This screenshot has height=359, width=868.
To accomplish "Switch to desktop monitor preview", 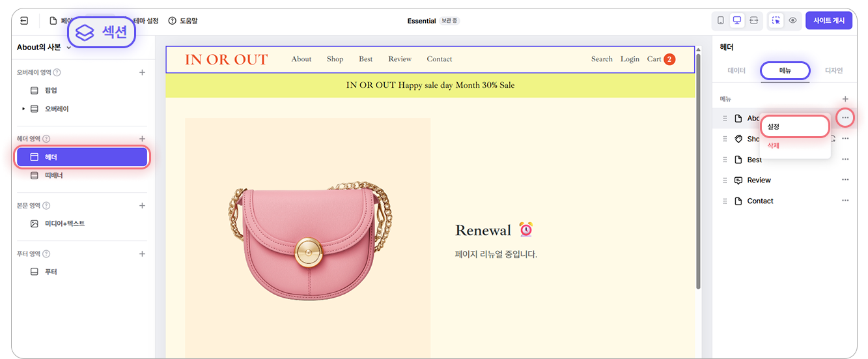I will coord(737,21).
